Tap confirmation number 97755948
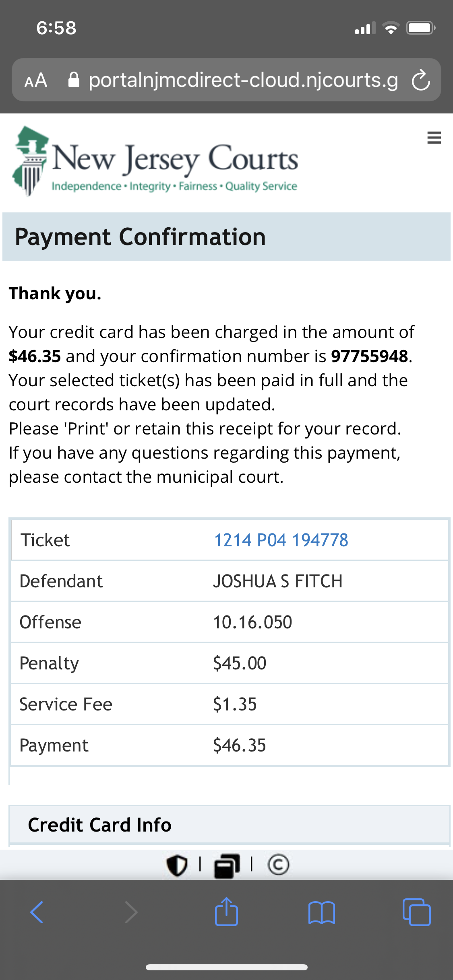Screen dimensions: 453x980 point(369,356)
